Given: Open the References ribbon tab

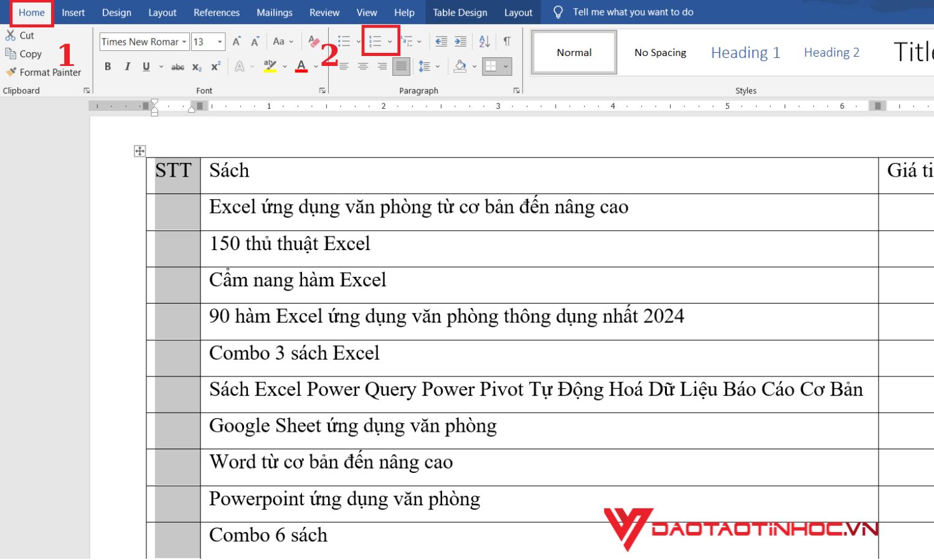Looking at the screenshot, I should coord(216,12).
